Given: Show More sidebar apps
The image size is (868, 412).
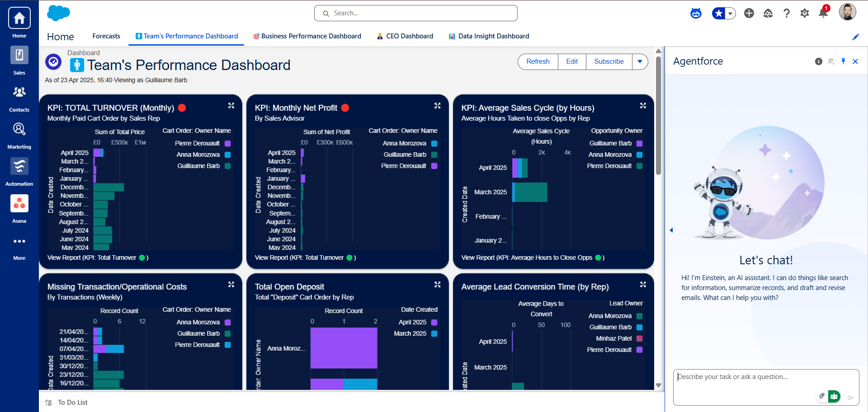Looking at the screenshot, I should 19,241.
